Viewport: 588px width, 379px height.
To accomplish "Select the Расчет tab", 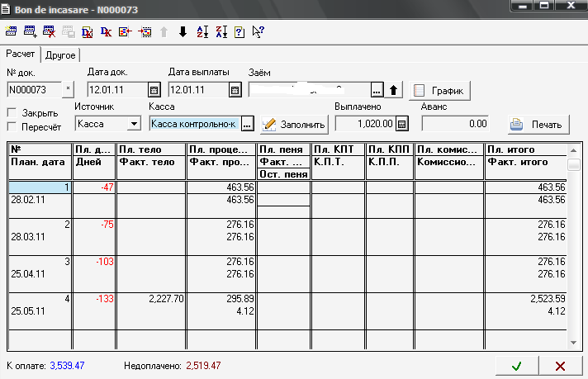I will tap(21, 54).
